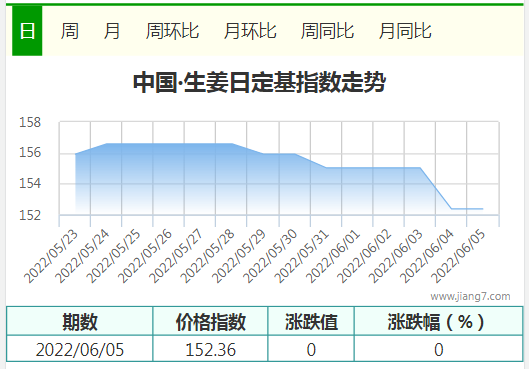Click the 2022/05/28 x-axis label

[207, 256]
